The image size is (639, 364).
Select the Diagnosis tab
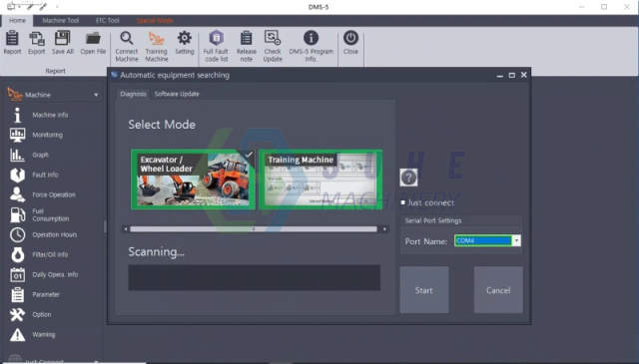pos(133,94)
